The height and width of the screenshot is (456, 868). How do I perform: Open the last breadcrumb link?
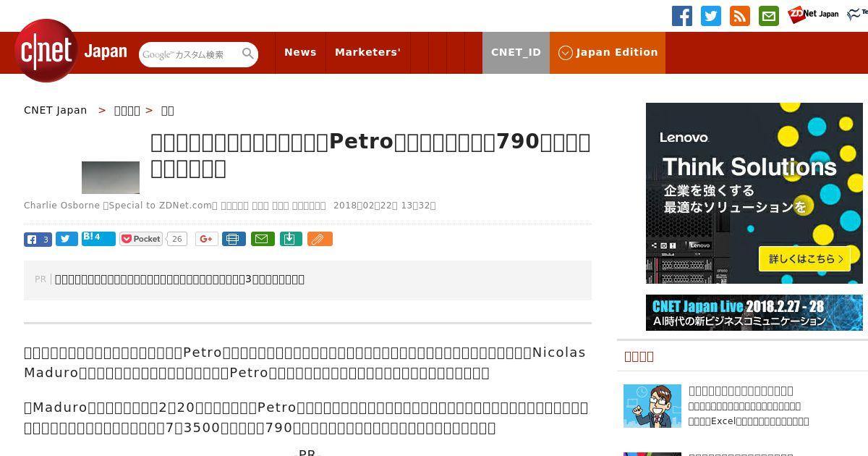click(x=167, y=110)
